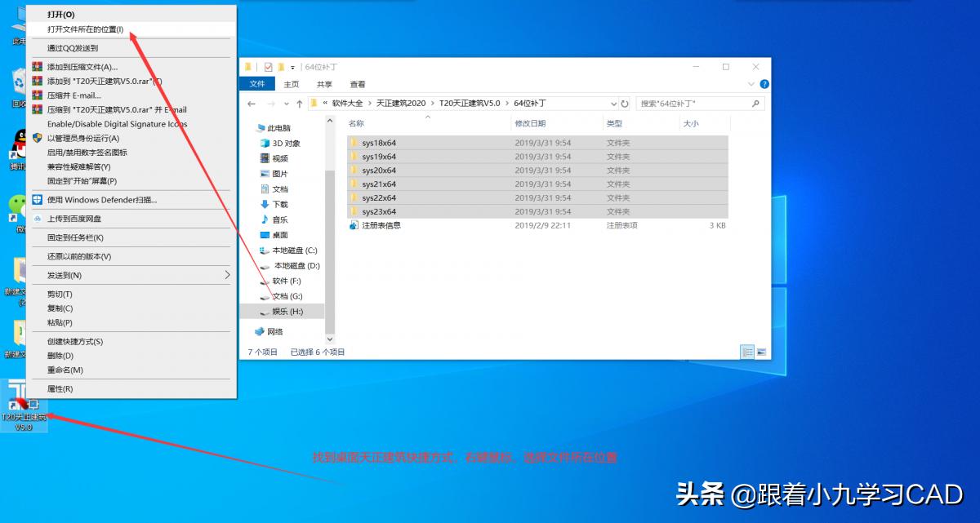Click the Windows Defender 扫描 icon

coord(37,199)
